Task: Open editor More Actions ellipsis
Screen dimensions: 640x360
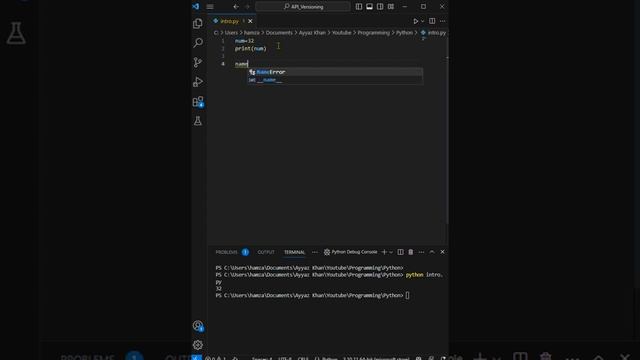Action: tap(443, 21)
